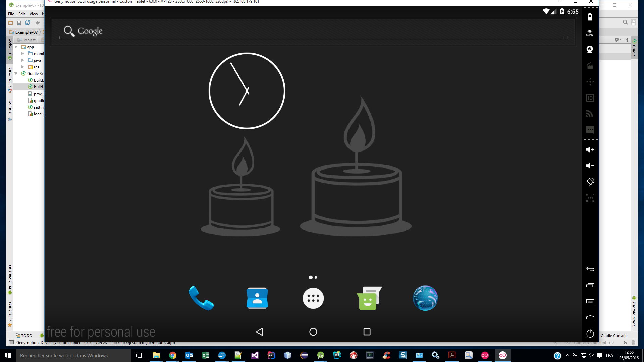The image size is (644, 362).
Task: Rotate the device with rotate icon
Action: tap(590, 182)
